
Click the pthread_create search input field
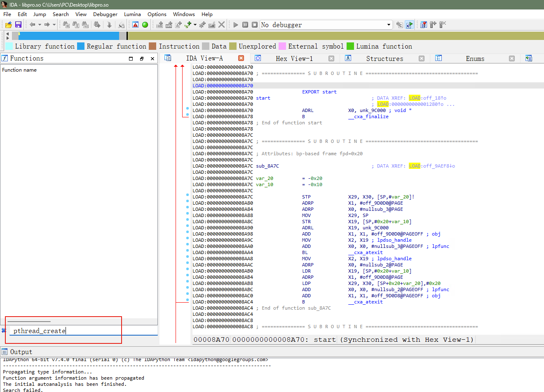coord(83,331)
